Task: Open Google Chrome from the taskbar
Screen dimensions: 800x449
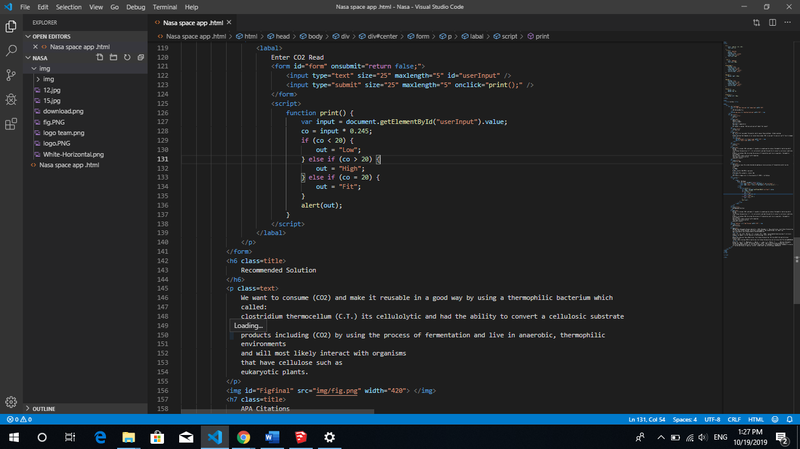Action: pyautogui.click(x=243, y=438)
